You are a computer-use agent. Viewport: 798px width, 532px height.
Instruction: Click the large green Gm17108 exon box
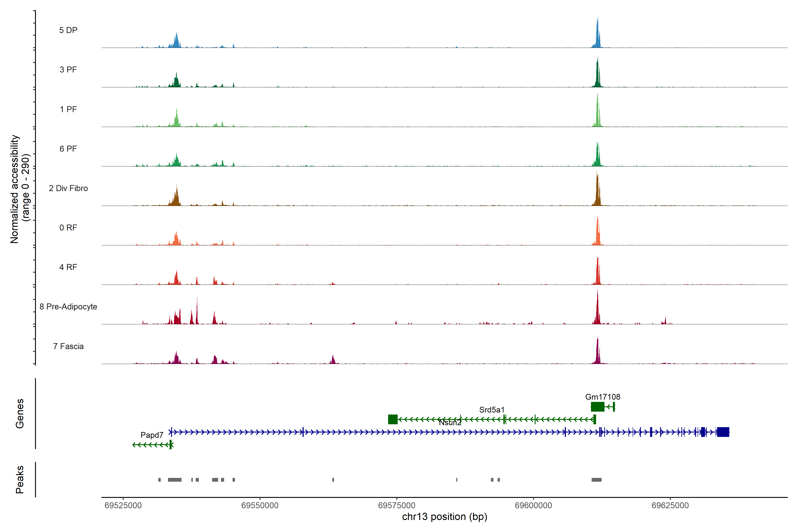tap(597, 407)
